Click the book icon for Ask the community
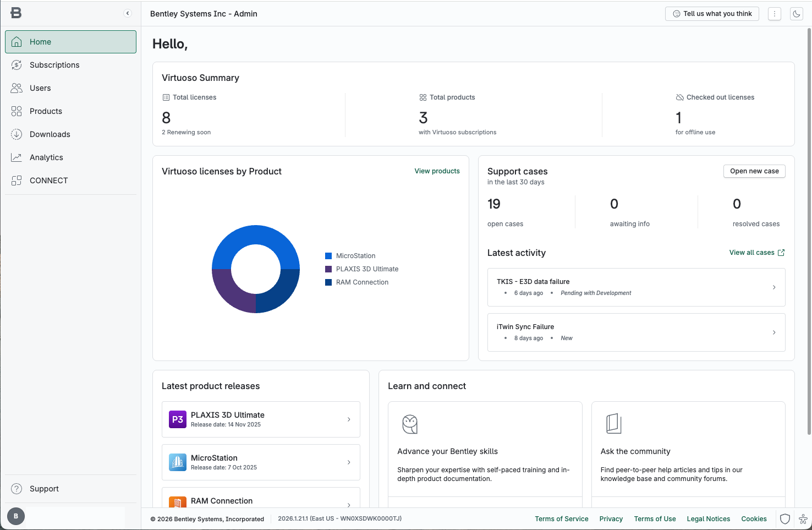The width and height of the screenshot is (812, 530). [x=613, y=424]
